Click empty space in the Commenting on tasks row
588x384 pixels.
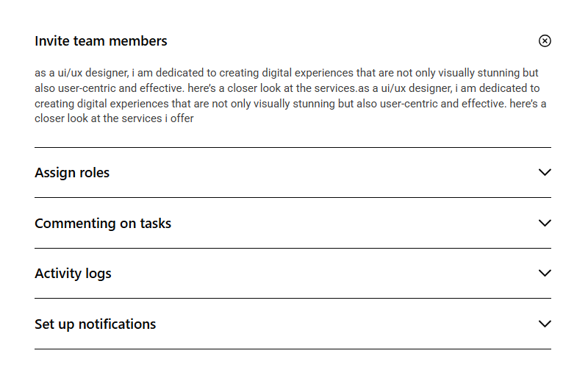point(353,223)
